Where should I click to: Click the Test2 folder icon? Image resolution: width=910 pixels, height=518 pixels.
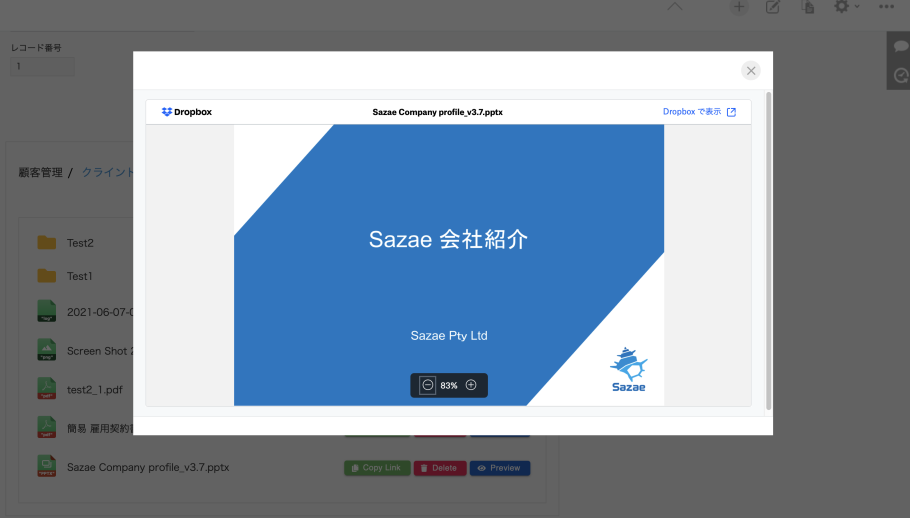47,242
